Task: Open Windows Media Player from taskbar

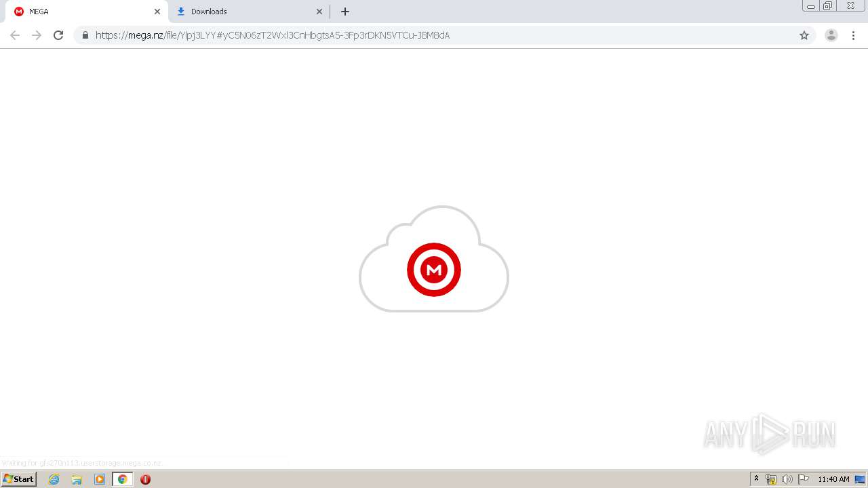Action: [x=100, y=479]
